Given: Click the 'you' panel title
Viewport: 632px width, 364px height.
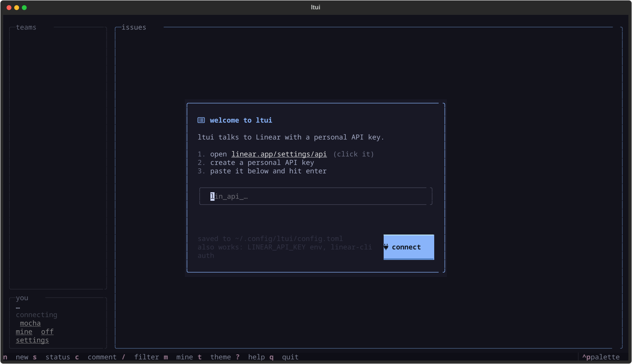Looking at the screenshot, I should pos(22,298).
